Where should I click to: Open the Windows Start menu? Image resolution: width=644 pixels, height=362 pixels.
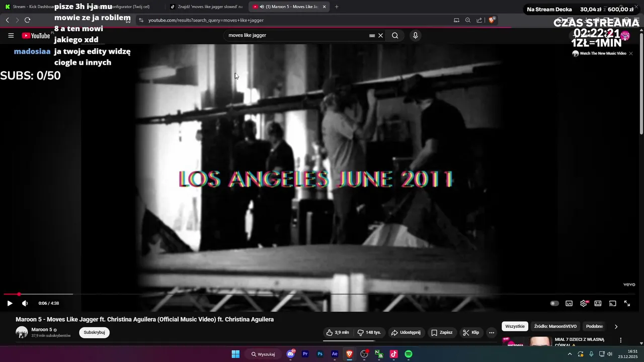click(235, 354)
